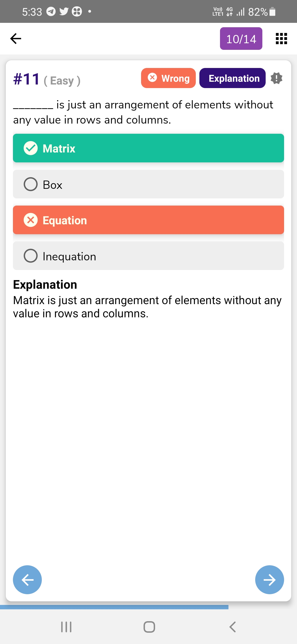Open the 10/14 progress counter
297x644 pixels.
[x=241, y=39]
